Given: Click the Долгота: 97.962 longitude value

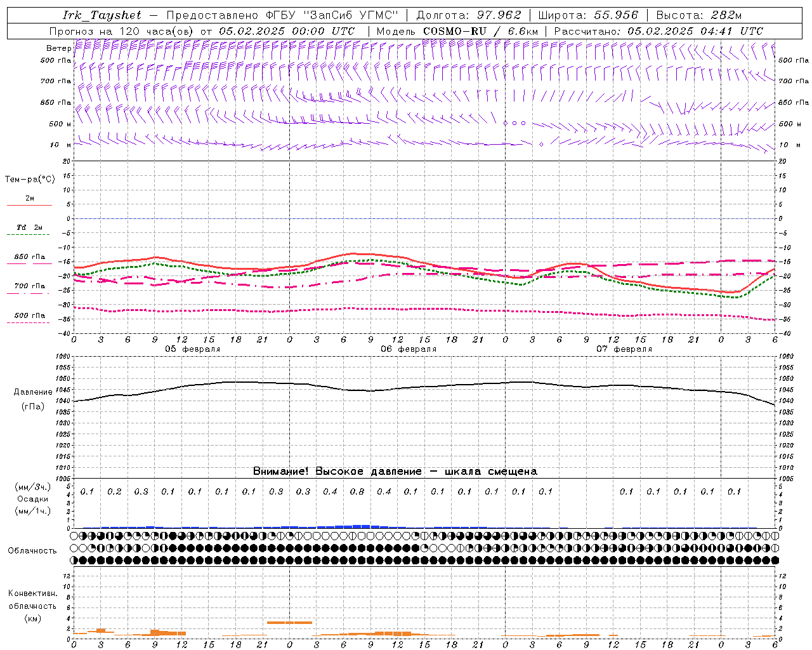Looking at the screenshot, I should [468, 15].
